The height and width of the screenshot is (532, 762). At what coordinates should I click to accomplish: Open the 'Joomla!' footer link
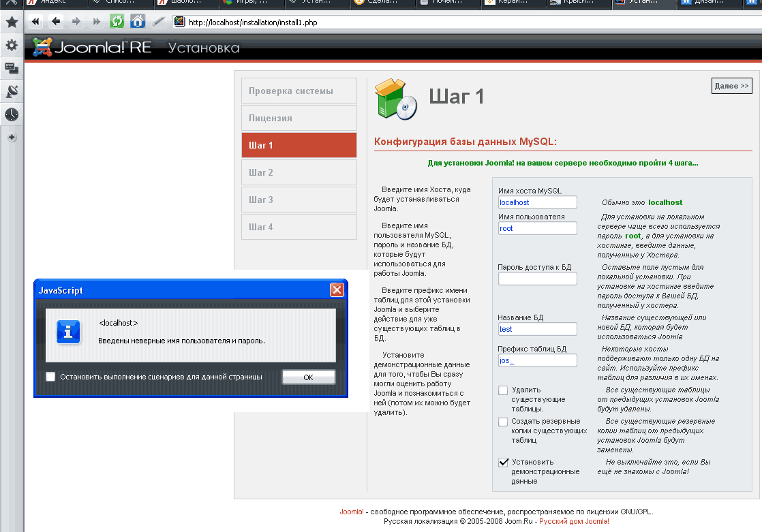pos(352,512)
